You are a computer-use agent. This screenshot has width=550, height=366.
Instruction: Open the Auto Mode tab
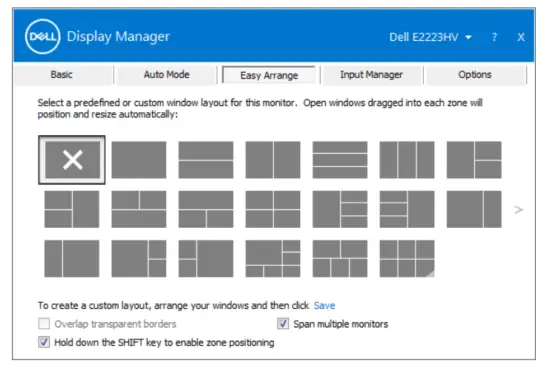point(167,75)
